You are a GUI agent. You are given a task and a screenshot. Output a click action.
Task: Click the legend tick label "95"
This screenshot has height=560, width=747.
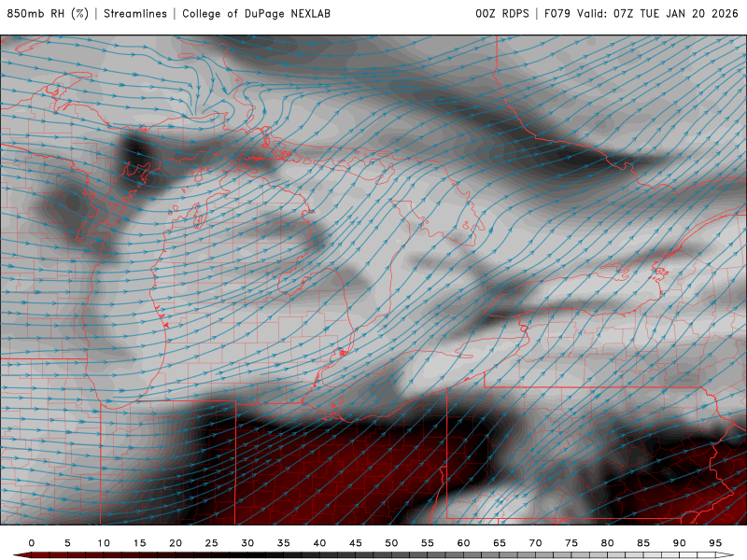click(715, 543)
